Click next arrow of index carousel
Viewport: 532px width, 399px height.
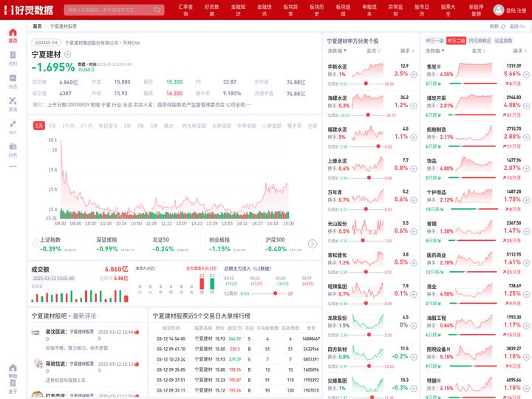tap(313, 244)
